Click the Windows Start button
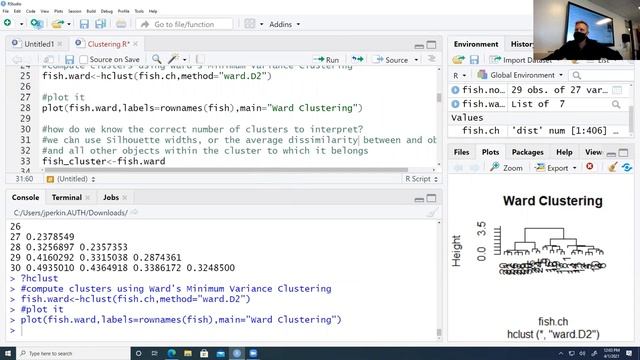The height and width of the screenshot is (360, 640). (x=8, y=353)
